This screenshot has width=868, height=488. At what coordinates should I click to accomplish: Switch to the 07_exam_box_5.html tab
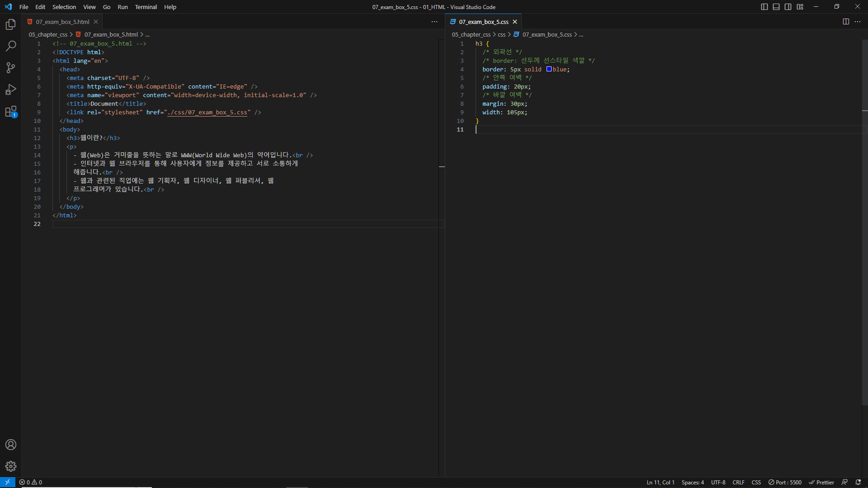[x=62, y=22]
